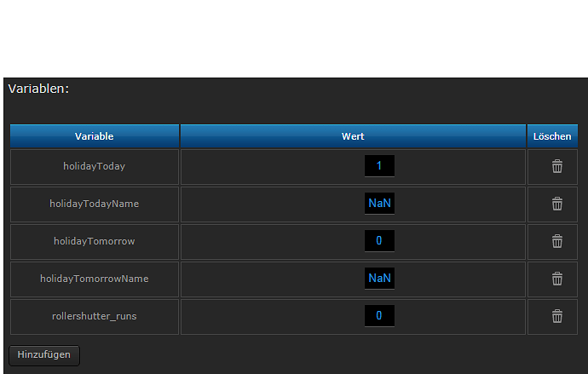Image resolution: width=588 pixels, height=374 pixels.
Task: Trash the rollershutter_runs variable
Action: (556, 316)
